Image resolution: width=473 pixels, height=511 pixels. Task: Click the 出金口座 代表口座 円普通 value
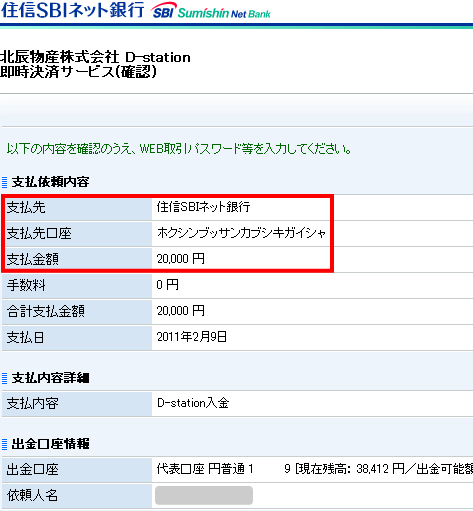click(205, 469)
